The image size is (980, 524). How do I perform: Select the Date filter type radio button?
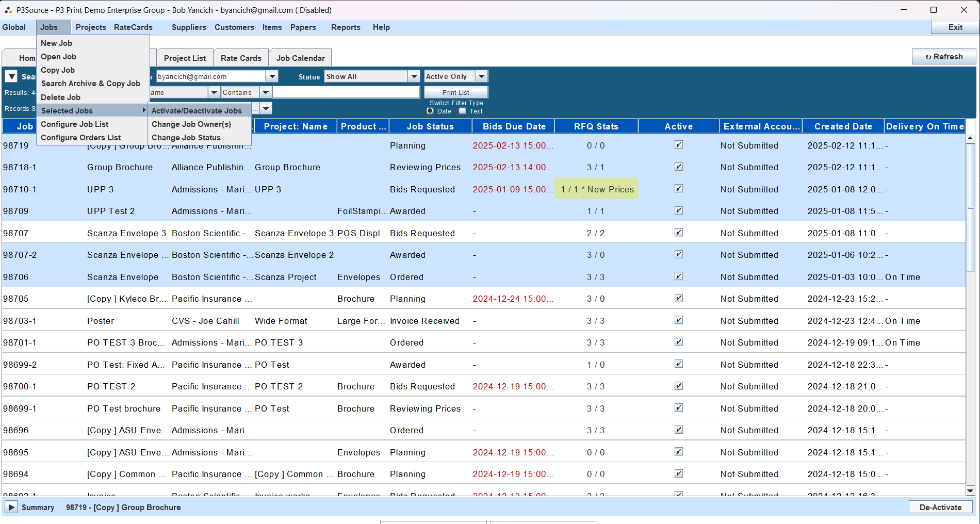[x=430, y=111]
